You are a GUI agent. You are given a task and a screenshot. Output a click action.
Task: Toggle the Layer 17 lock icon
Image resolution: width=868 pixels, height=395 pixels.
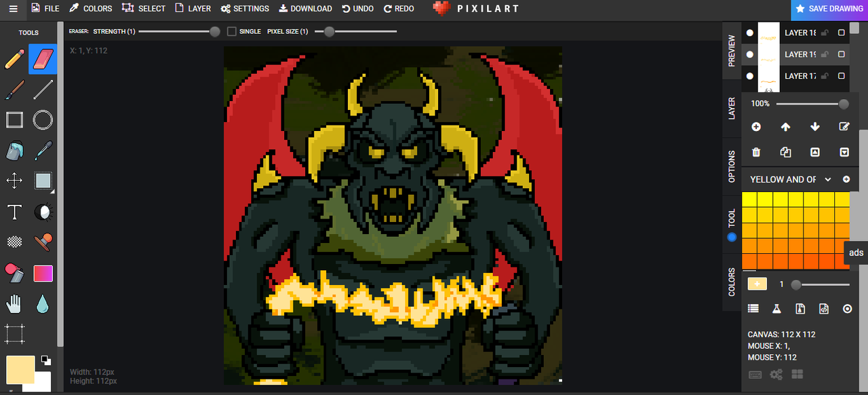coord(825,76)
